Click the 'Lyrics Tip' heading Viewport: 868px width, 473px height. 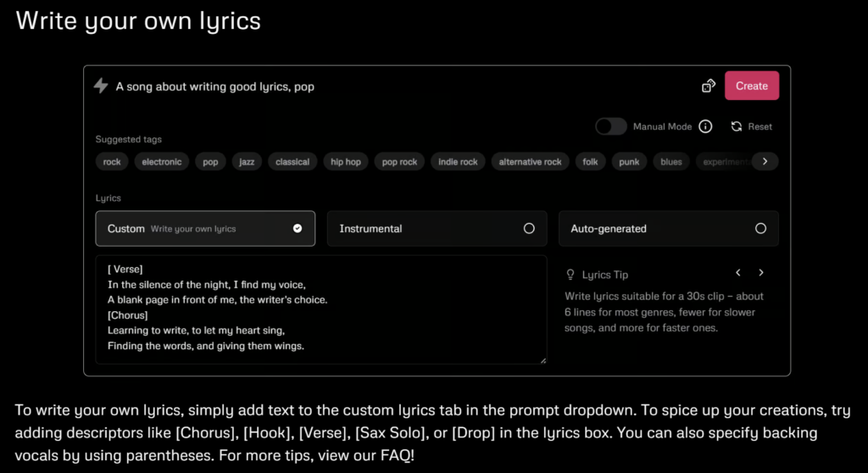(x=604, y=275)
